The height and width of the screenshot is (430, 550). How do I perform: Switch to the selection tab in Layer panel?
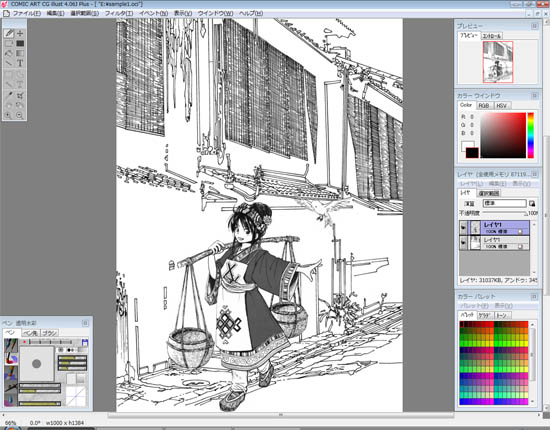pyautogui.click(x=489, y=193)
